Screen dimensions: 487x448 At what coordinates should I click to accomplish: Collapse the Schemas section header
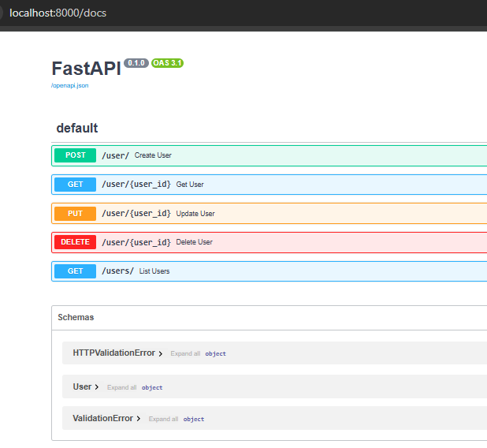[x=76, y=317]
